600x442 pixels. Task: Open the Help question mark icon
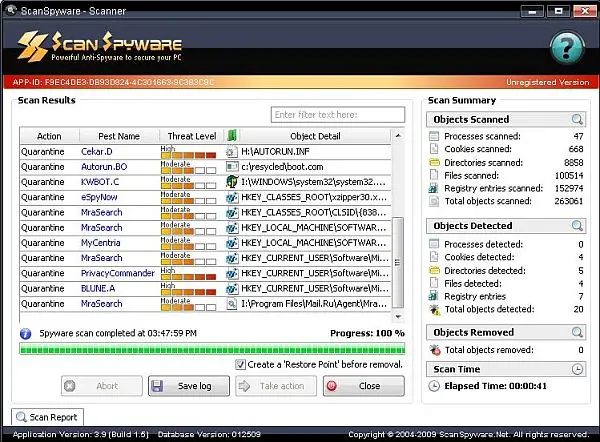567,48
